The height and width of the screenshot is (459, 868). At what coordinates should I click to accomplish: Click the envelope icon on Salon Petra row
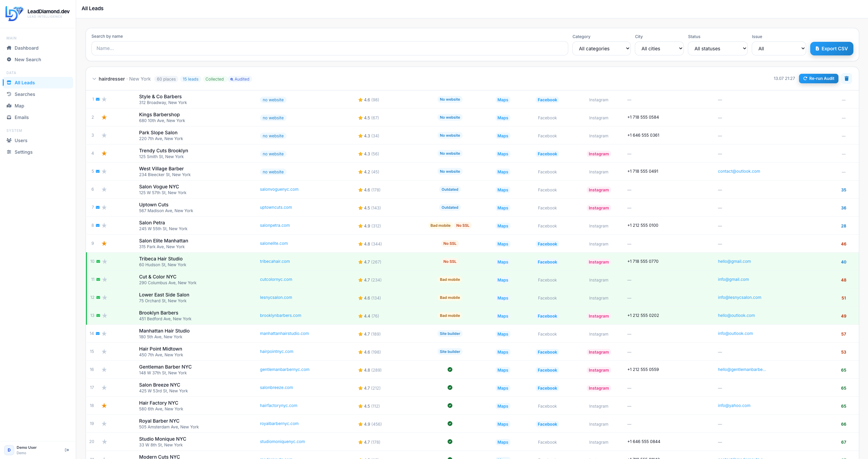[98, 225]
